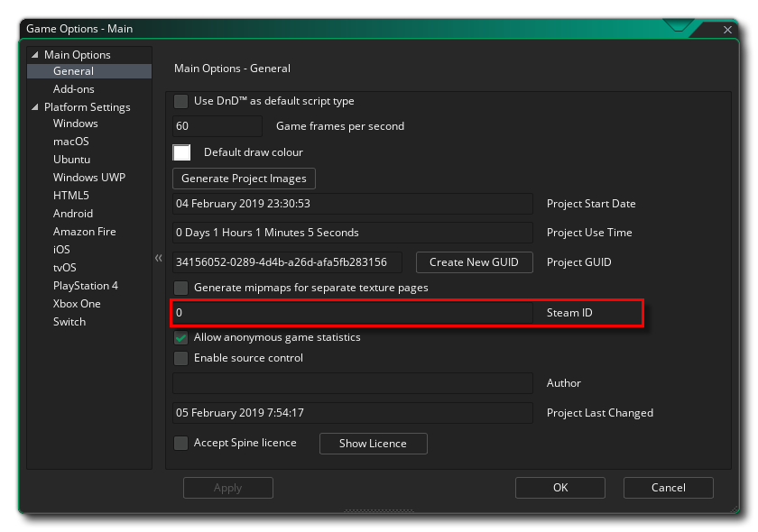758x532 pixels.
Task: Open Ubuntu platform settings
Action: click(x=71, y=159)
